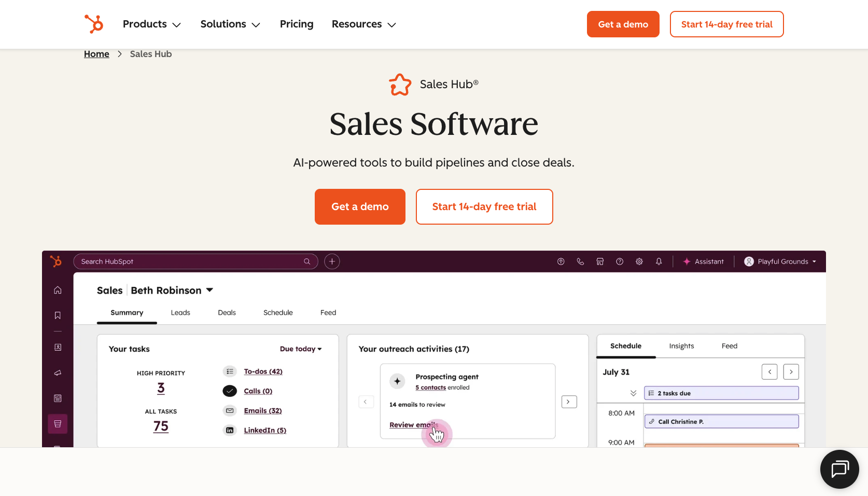Select the Marketing megaphone icon in the sidebar
The width and height of the screenshot is (868, 496).
click(x=58, y=373)
